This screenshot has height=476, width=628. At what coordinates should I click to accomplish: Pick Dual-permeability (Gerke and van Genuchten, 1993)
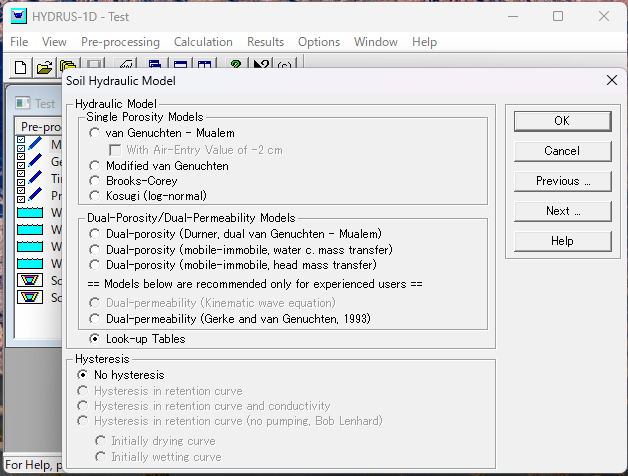pos(95,319)
